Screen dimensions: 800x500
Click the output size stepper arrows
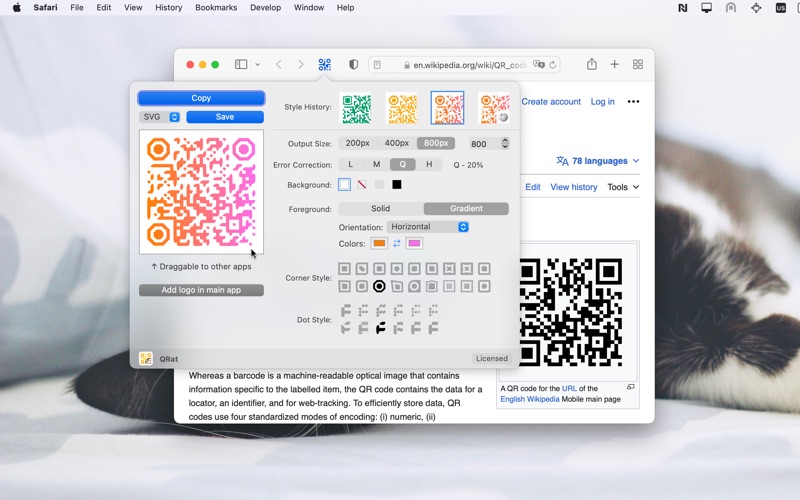(x=505, y=143)
